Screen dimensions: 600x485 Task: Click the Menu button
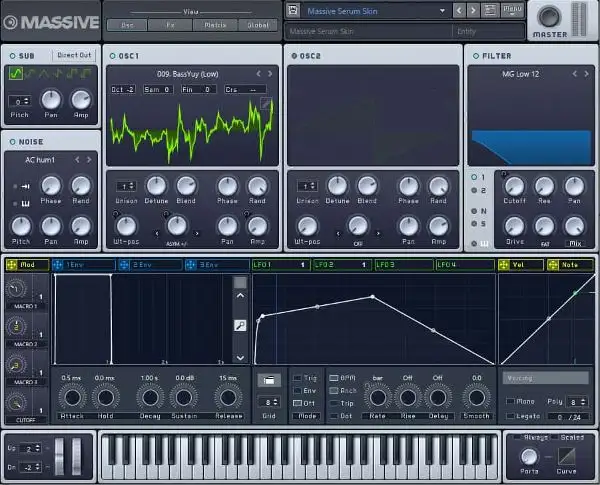click(513, 11)
